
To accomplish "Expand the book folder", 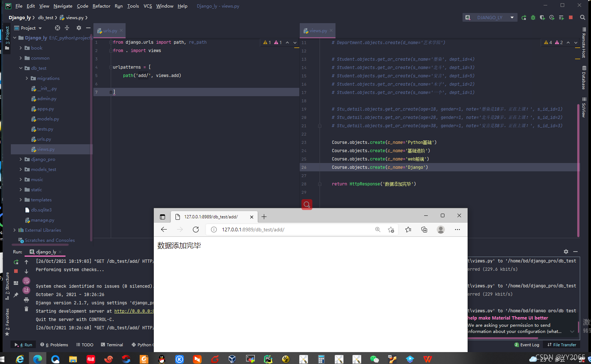I will [21, 48].
